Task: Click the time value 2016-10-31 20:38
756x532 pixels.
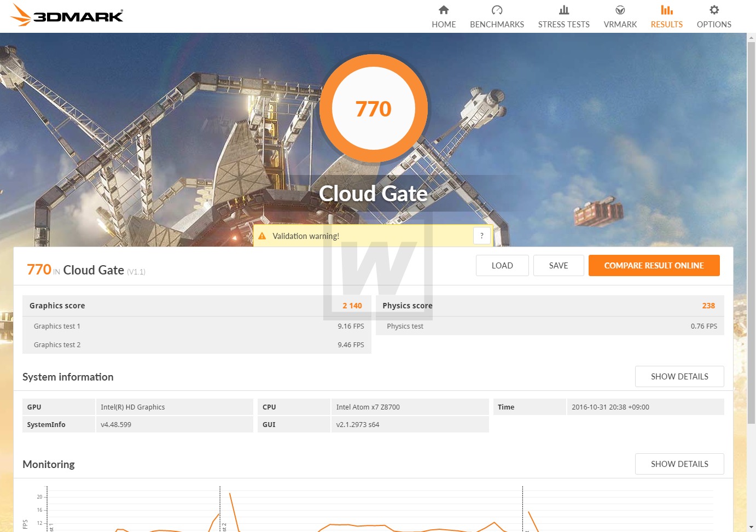Action: coord(610,407)
